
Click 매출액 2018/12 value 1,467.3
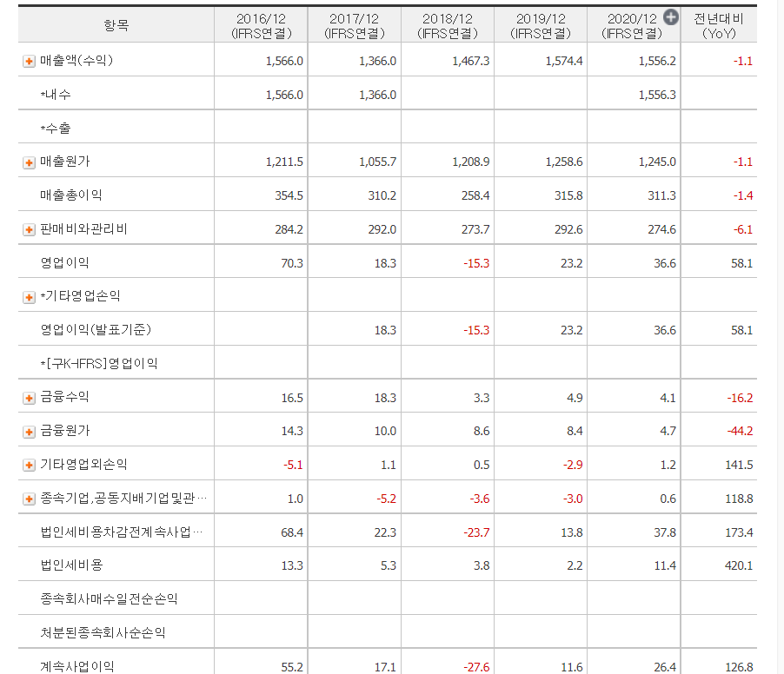tap(470, 61)
